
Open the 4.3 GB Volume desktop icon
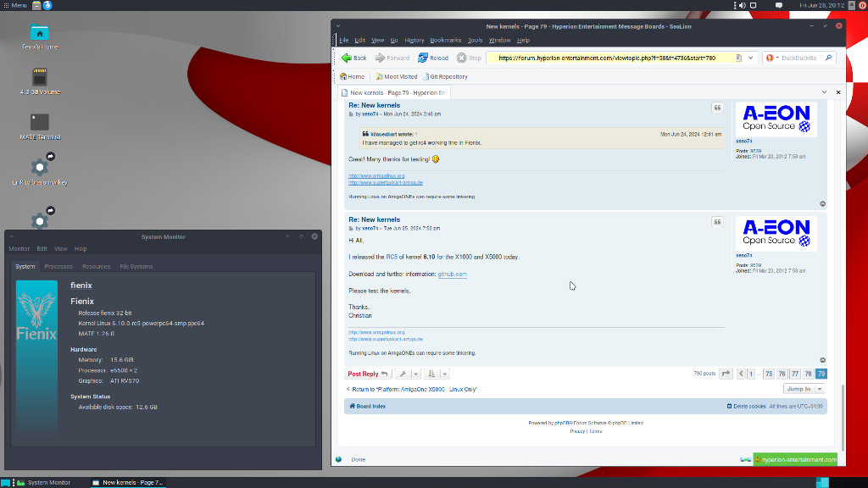40,82
